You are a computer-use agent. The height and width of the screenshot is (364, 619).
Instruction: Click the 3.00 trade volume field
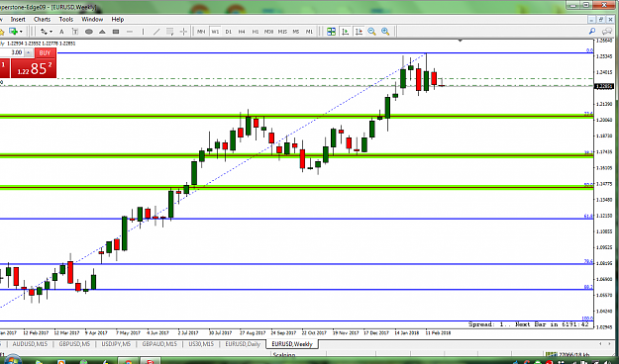tap(13, 52)
